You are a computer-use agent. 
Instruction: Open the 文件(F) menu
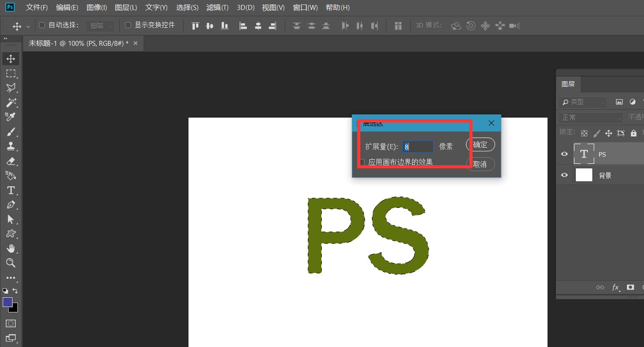pos(36,8)
